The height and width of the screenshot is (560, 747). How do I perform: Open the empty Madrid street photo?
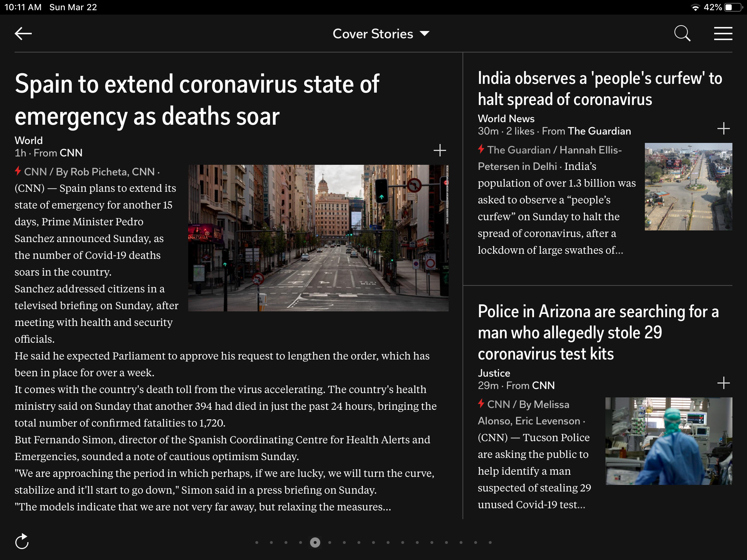318,238
